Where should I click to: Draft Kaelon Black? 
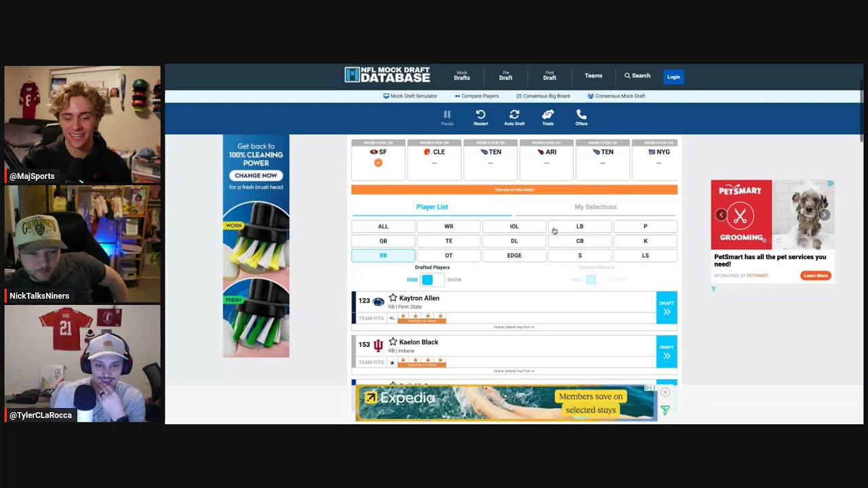667,352
